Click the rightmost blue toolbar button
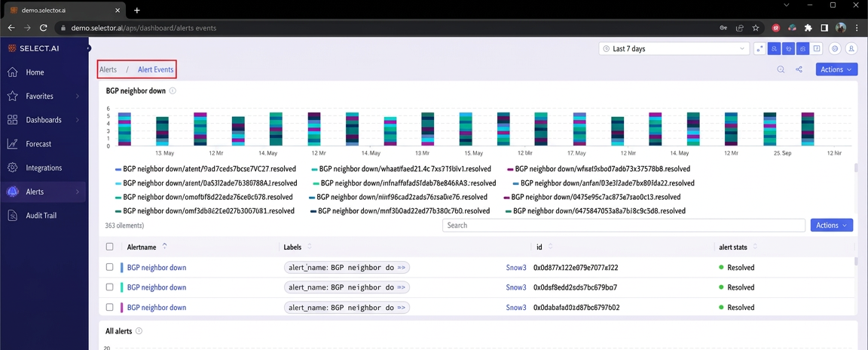868x350 pixels. 803,49
